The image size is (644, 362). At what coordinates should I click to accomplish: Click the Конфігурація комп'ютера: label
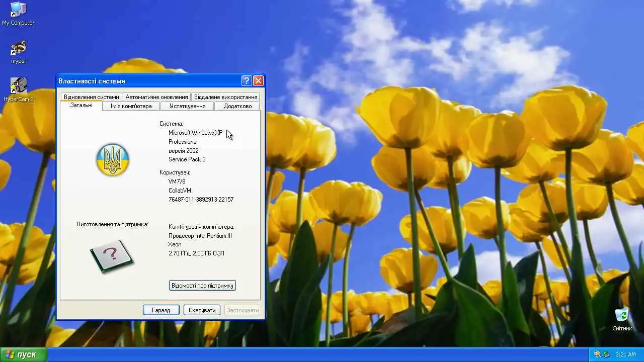(201, 227)
